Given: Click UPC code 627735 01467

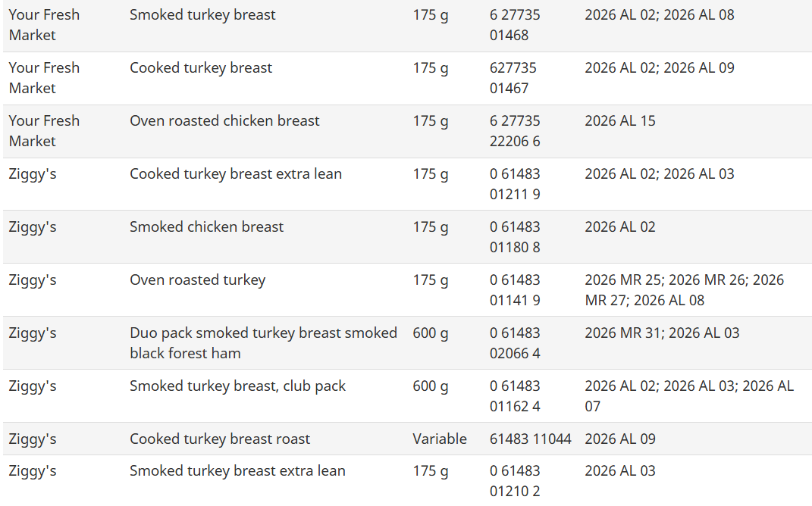Looking at the screenshot, I should point(513,78).
